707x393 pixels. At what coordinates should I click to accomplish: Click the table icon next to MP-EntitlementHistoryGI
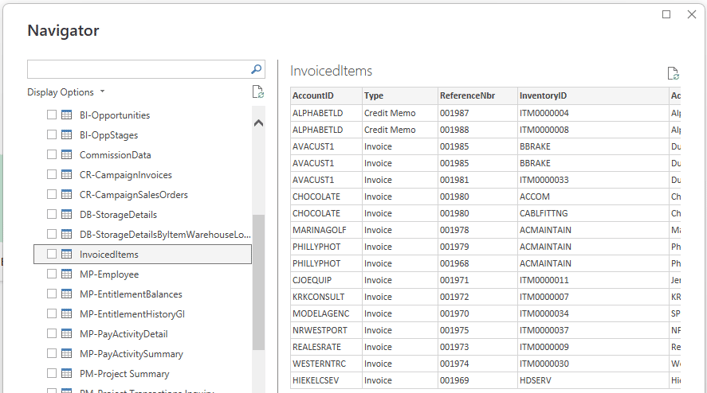coord(66,314)
